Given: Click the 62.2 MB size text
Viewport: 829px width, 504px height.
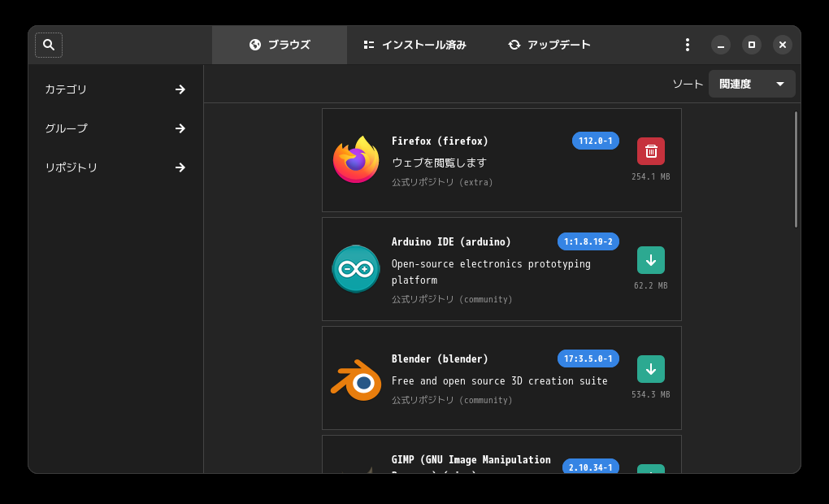Looking at the screenshot, I should tap(651, 285).
